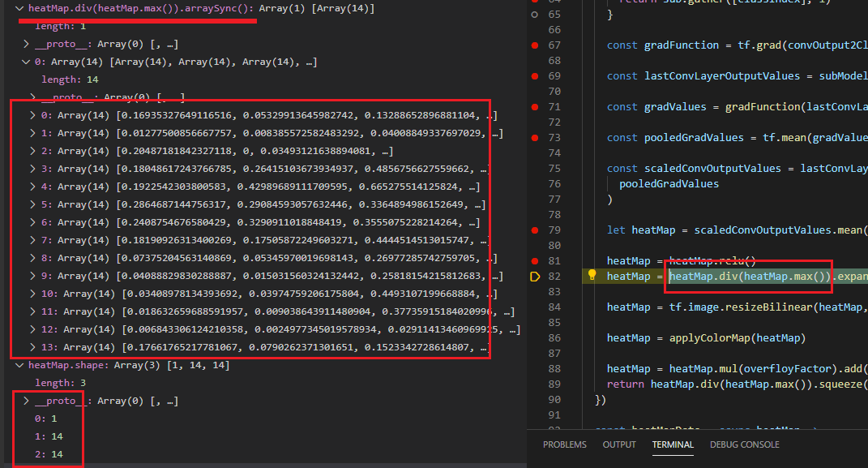Screen dimensions: 868x468
Task: Show the DEBUG CONSOLE tab
Action: pyautogui.click(x=745, y=444)
